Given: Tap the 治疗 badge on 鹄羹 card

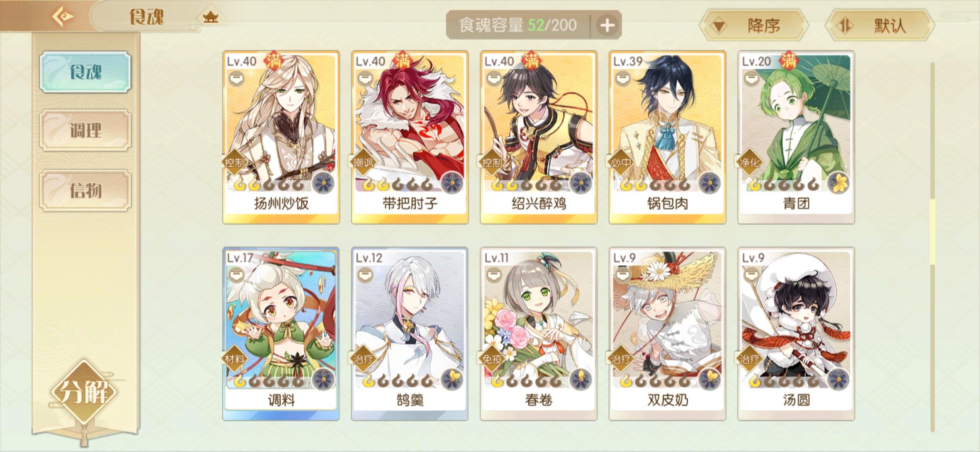Looking at the screenshot, I should (363, 359).
